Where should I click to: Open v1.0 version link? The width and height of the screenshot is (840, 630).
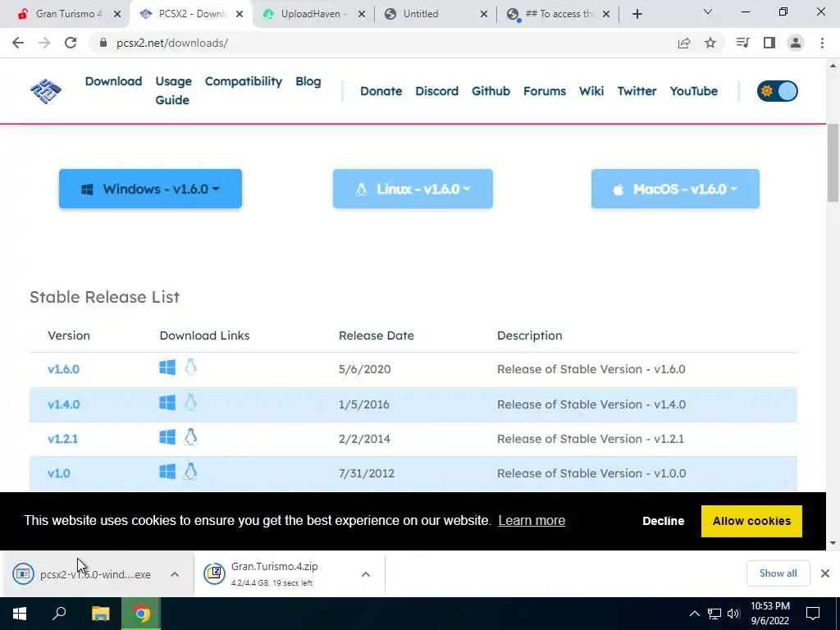[59, 473]
